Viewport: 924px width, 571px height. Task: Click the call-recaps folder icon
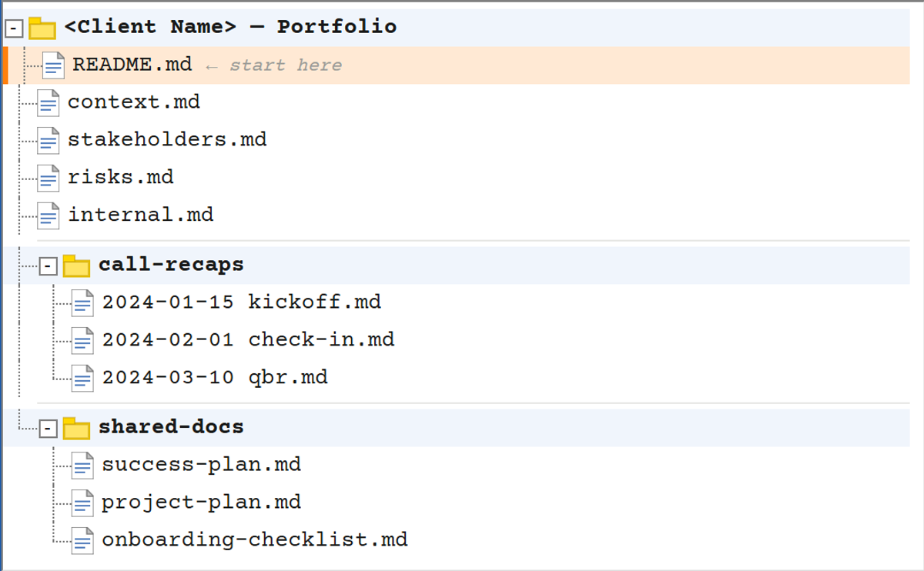point(76,265)
